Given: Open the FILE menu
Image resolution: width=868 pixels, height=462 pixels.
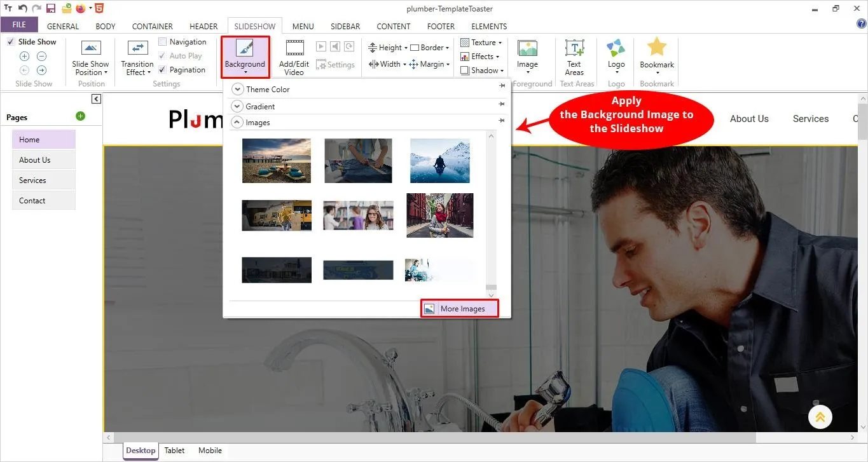Looking at the screenshot, I should coord(19,25).
